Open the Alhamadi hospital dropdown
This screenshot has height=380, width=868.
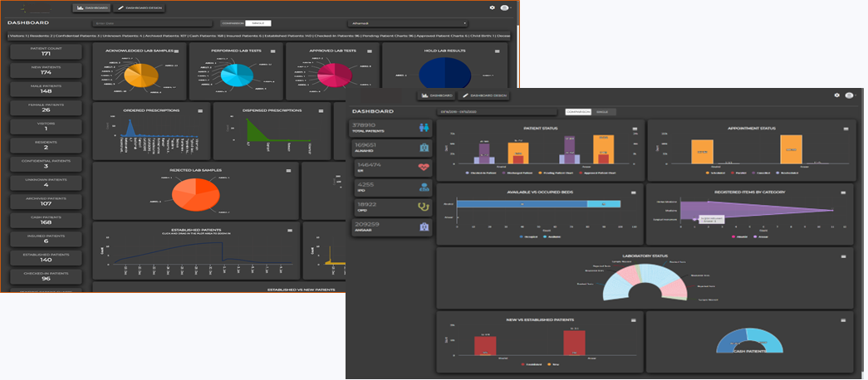(x=408, y=23)
